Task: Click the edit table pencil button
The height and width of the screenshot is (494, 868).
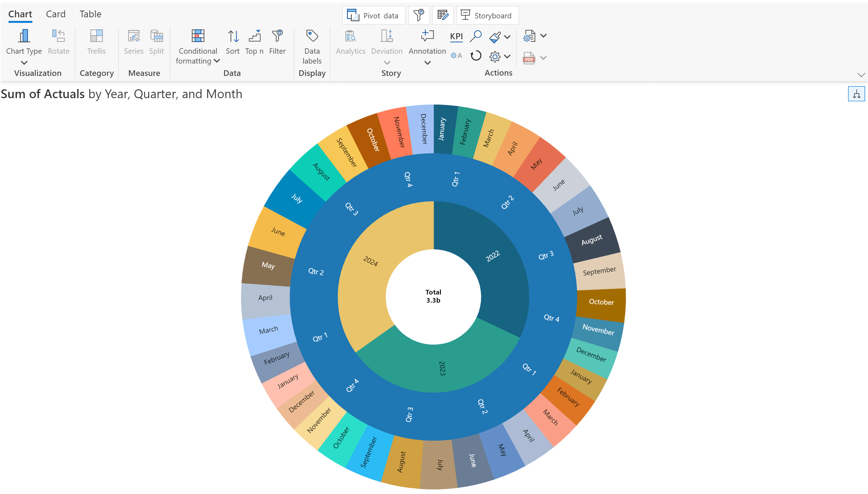Action: tap(443, 15)
